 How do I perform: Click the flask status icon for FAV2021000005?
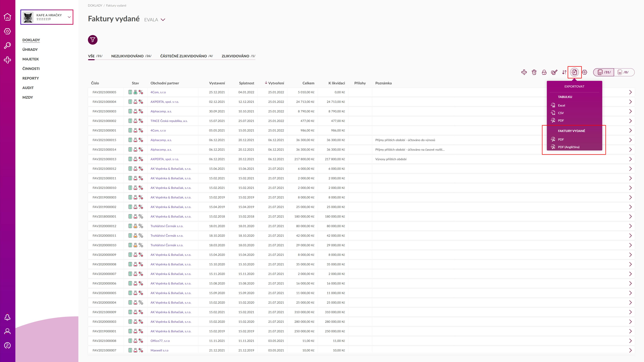(135, 92)
